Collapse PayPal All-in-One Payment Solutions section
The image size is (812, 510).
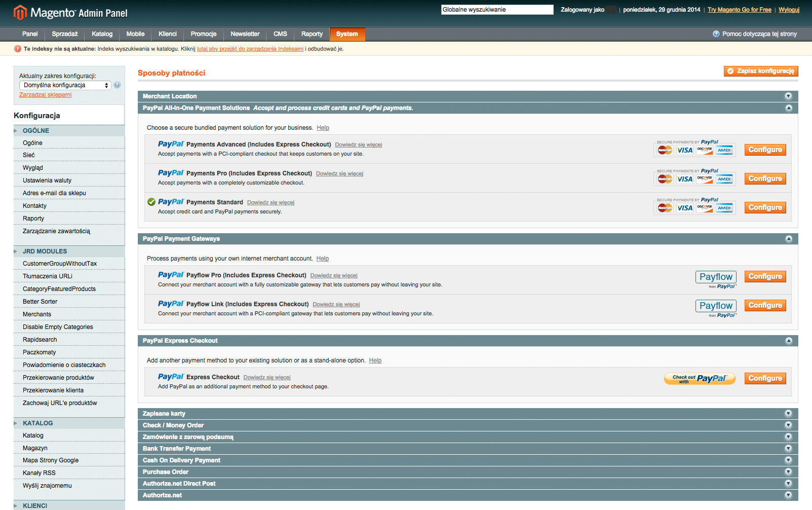pyautogui.click(x=788, y=108)
